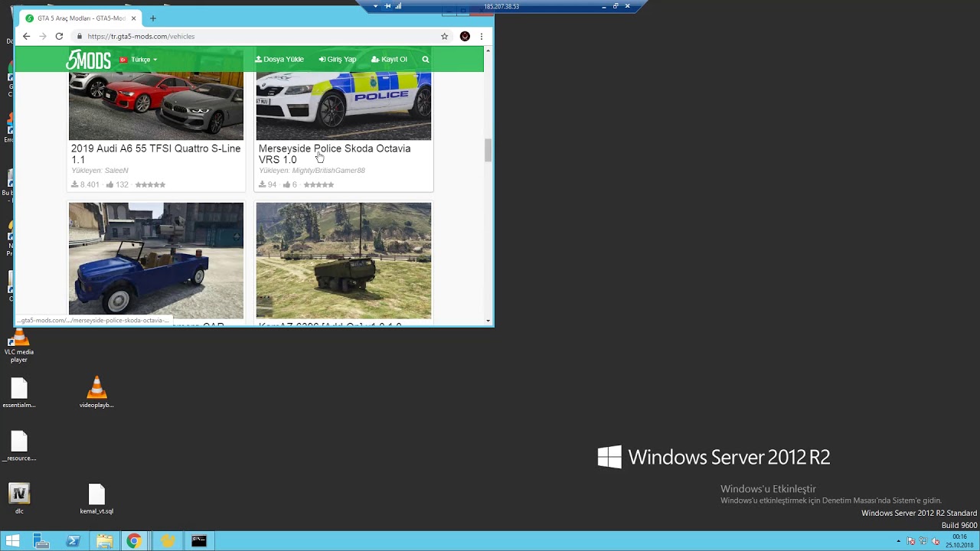Screen dimensions: 980x551
Task: Open the remote connection bar dropdown arrow
Action: click(x=375, y=6)
